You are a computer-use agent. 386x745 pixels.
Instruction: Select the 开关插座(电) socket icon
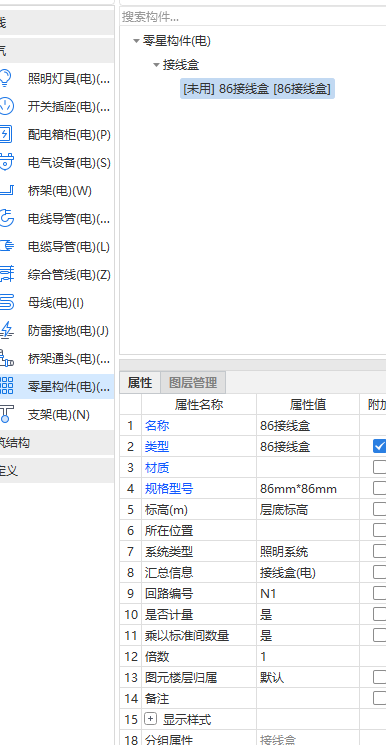(x=6, y=106)
